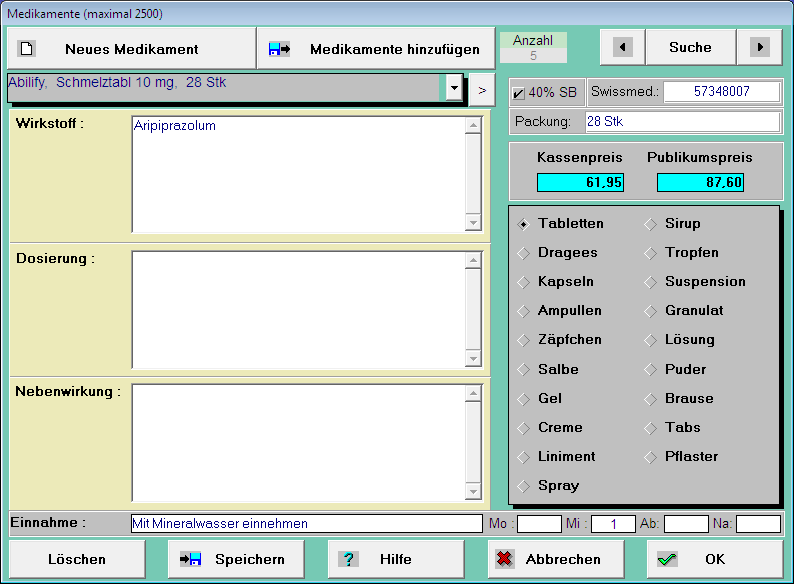Go to next record with right arrow
The height and width of the screenshot is (584, 794).
tap(760, 47)
